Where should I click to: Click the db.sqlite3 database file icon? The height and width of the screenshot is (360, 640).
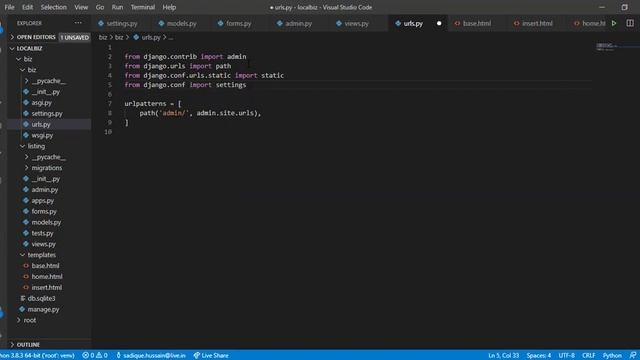tap(23, 298)
